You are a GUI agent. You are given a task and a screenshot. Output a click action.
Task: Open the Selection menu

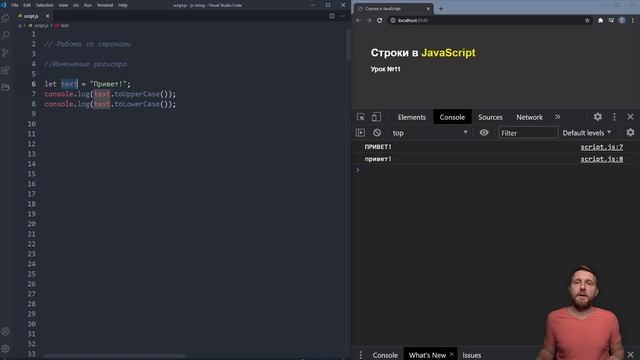[x=44, y=5]
